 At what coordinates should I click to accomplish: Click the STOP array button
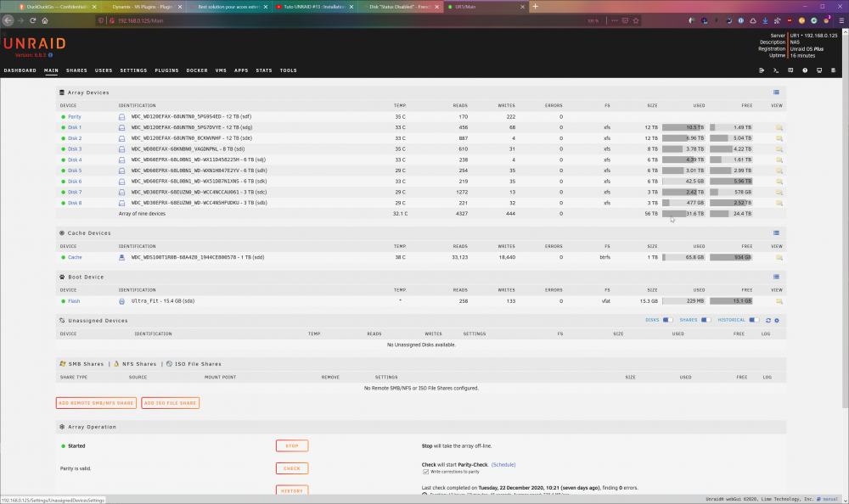coord(292,446)
